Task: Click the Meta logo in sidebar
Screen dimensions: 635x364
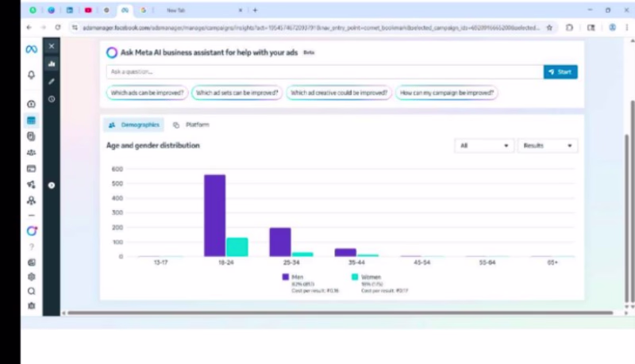Action: coord(32,49)
